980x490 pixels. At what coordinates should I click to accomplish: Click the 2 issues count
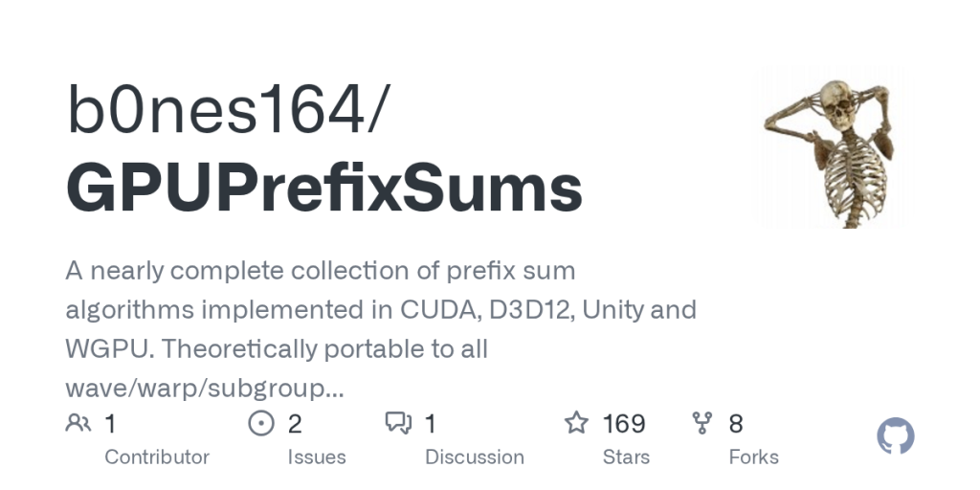coord(295,423)
